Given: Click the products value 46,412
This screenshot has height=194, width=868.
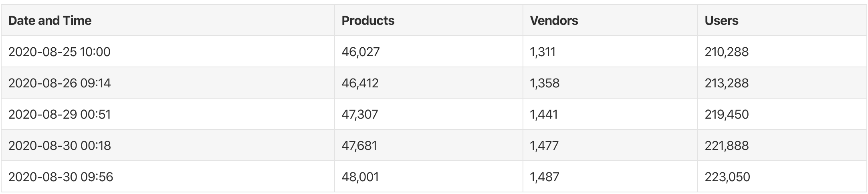Looking at the screenshot, I should tap(360, 83).
